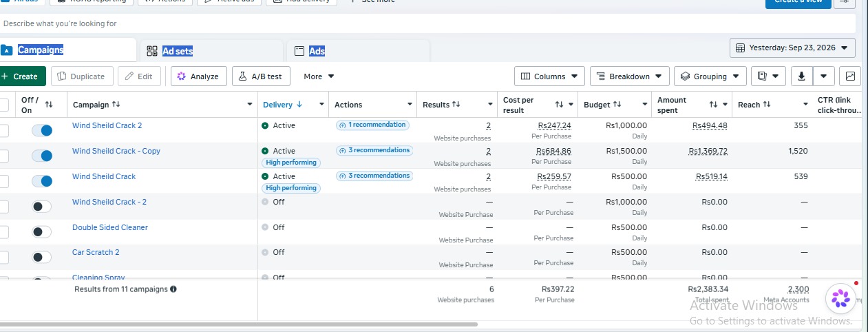Expand the arrow next to the download icon
868x332 pixels.
point(824,76)
